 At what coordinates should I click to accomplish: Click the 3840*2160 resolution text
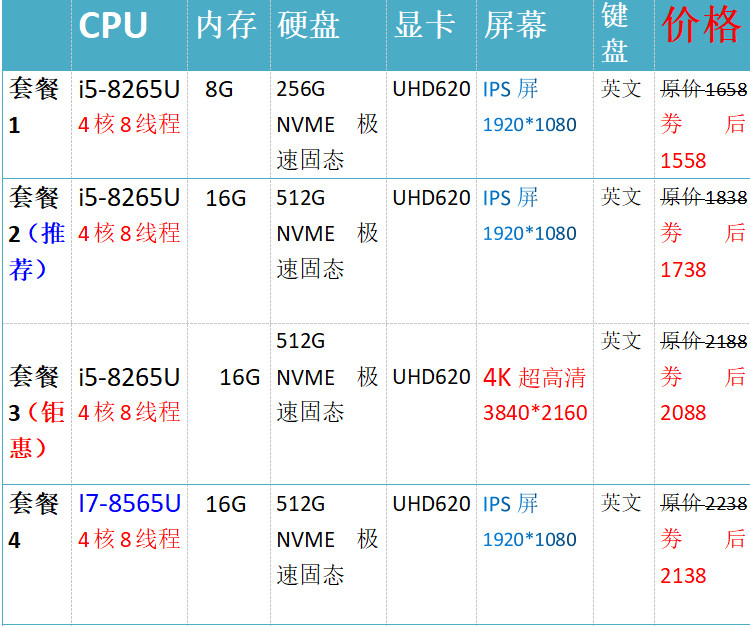click(535, 413)
